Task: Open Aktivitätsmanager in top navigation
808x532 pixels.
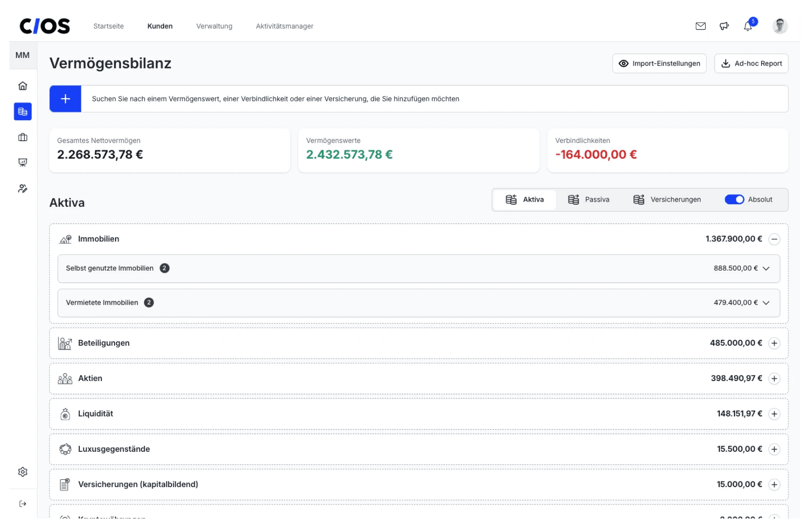Action: [x=284, y=26]
